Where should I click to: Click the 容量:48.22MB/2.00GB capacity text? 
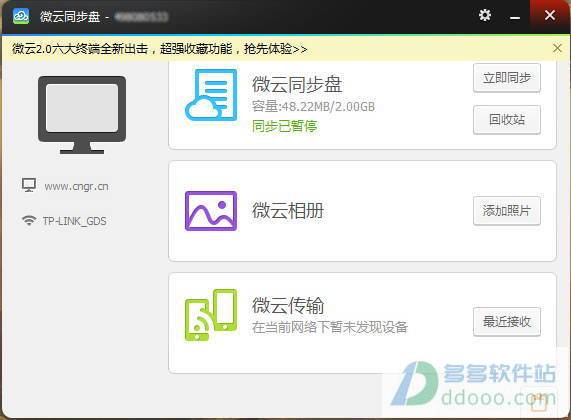point(313,106)
